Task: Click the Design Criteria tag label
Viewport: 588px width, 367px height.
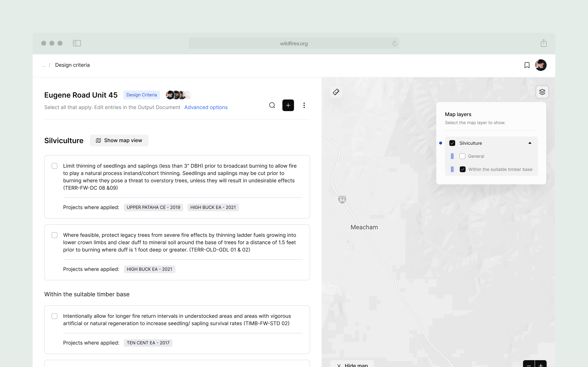Action: 141,95
